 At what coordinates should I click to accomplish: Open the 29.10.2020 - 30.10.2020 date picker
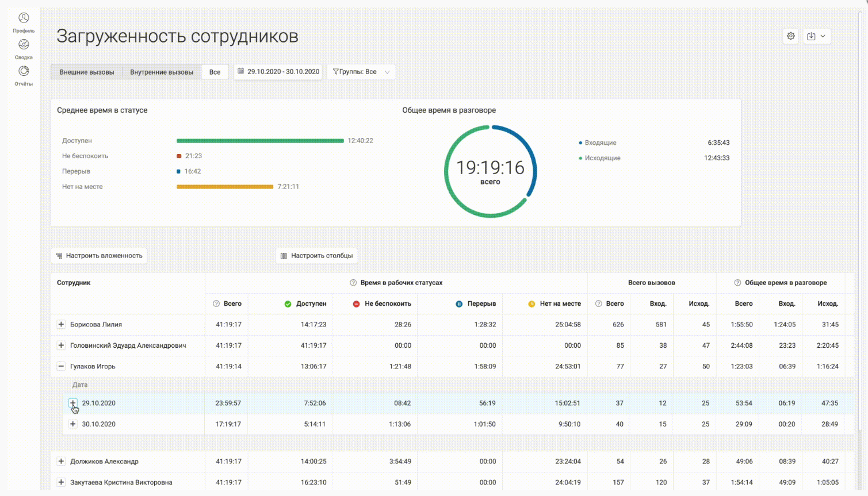pos(278,72)
